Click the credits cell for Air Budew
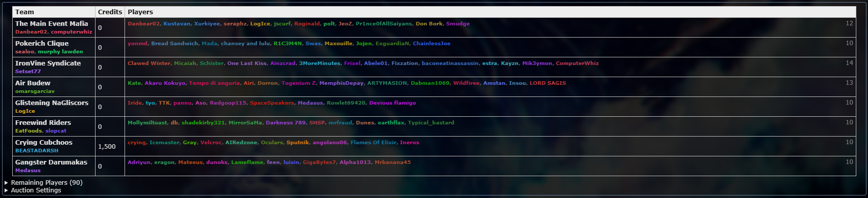 [x=110, y=87]
